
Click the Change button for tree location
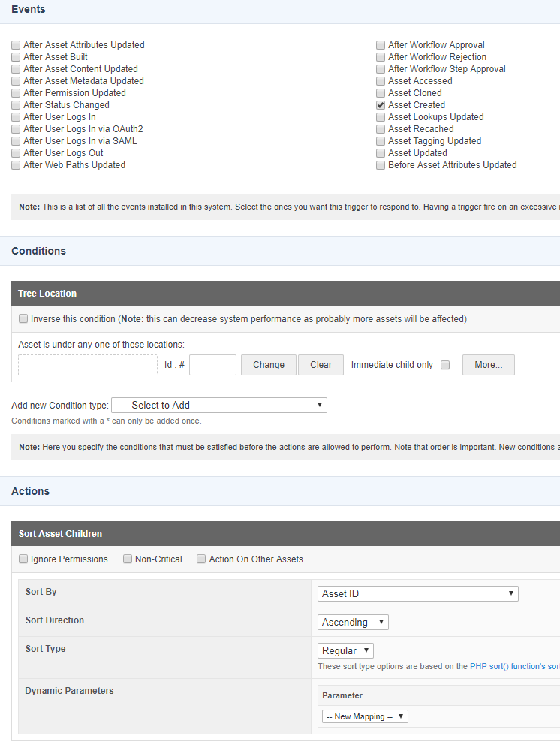pyautogui.click(x=269, y=365)
